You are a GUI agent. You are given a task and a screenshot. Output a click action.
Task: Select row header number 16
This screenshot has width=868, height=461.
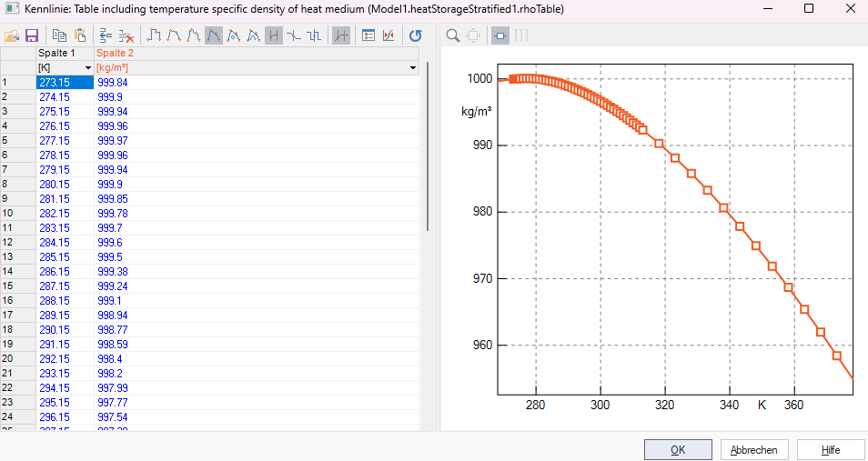tap(18, 300)
